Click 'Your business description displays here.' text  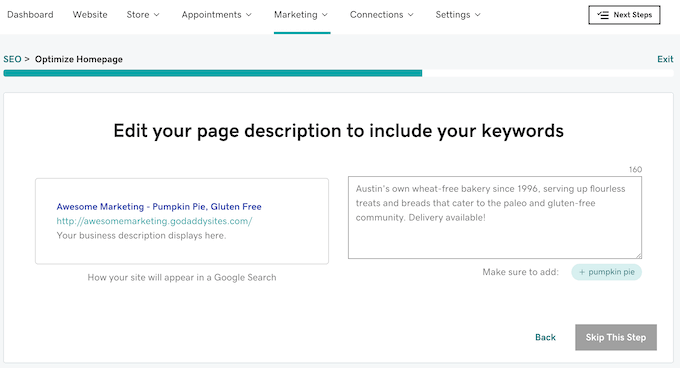(x=141, y=235)
